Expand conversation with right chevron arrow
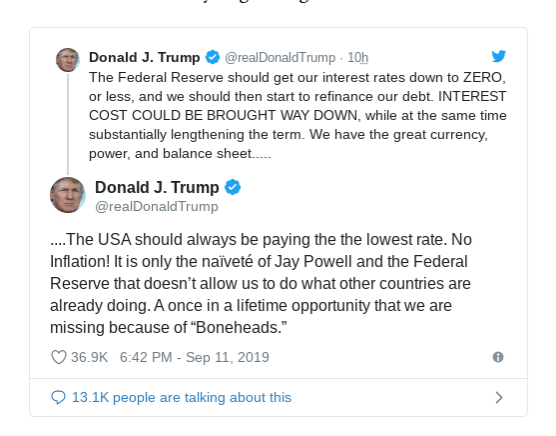The image size is (556, 436). point(499,397)
